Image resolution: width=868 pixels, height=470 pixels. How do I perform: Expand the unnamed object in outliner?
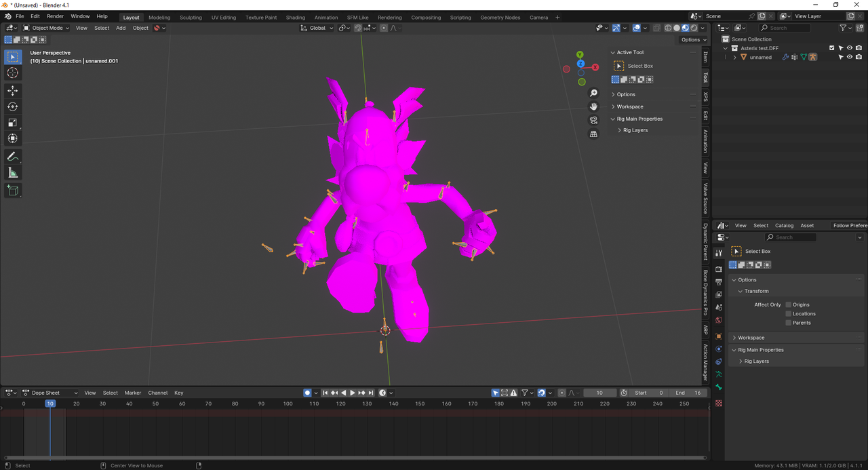(x=734, y=58)
